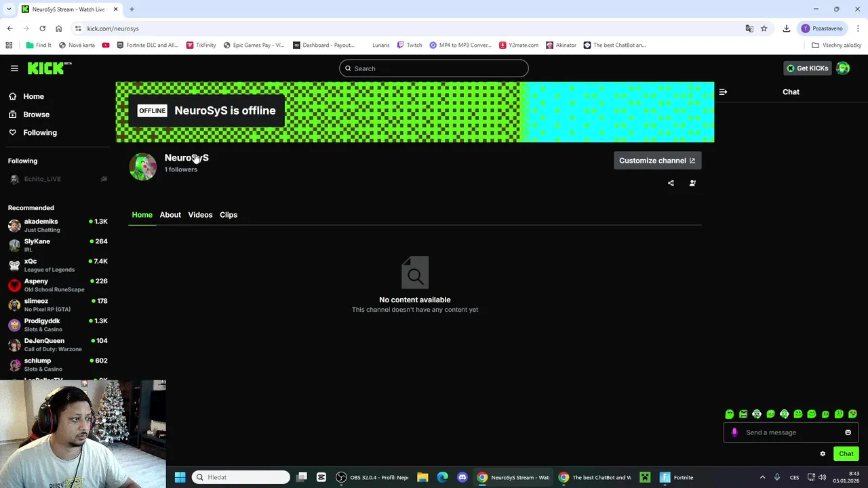
Task: Share the NeuroSyS channel
Action: pyautogui.click(x=671, y=183)
